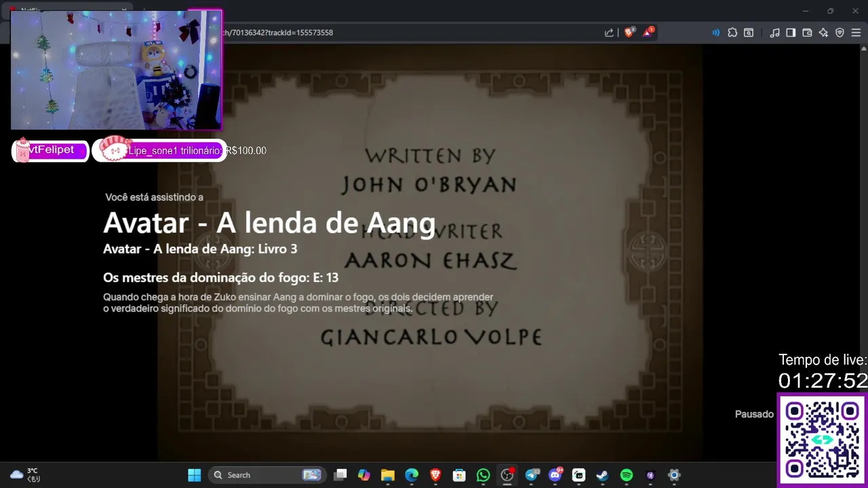The width and height of the screenshot is (868, 488).
Task: Toggle the browser sidebar panel icon
Action: pyautogui.click(x=791, y=33)
